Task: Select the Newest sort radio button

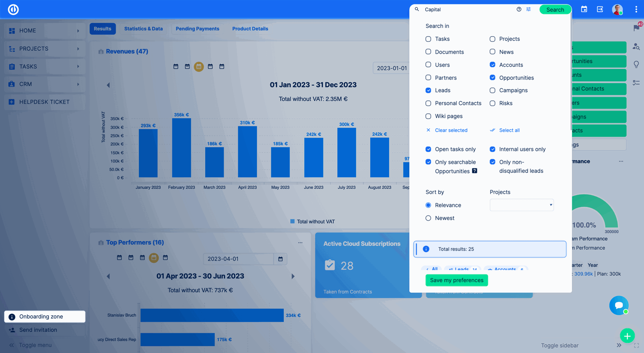Action: tap(428, 218)
